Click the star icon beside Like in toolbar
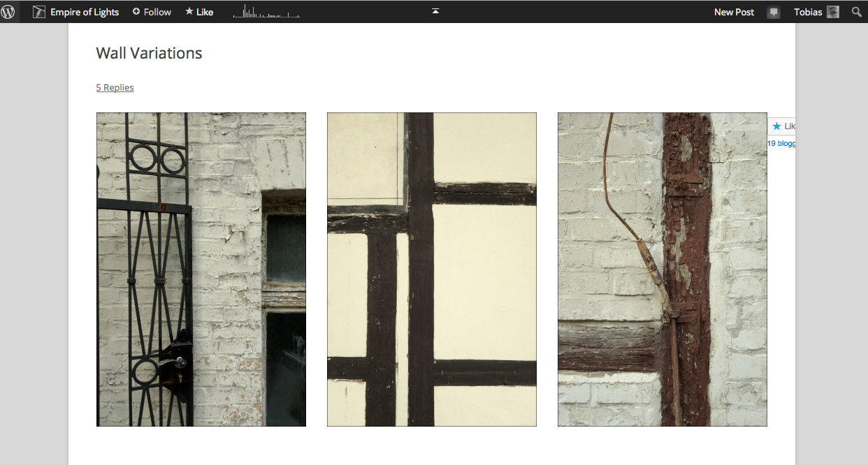The height and width of the screenshot is (465, 868). tap(189, 12)
